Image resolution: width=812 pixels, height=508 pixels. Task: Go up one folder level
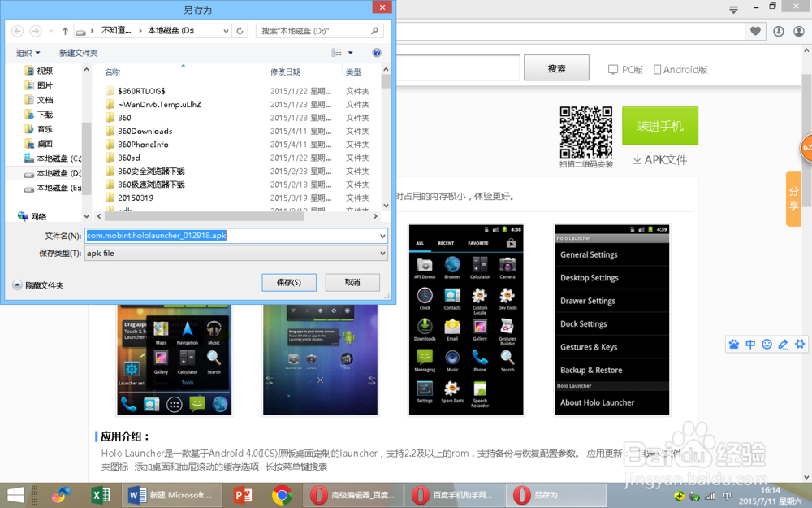click(x=65, y=31)
